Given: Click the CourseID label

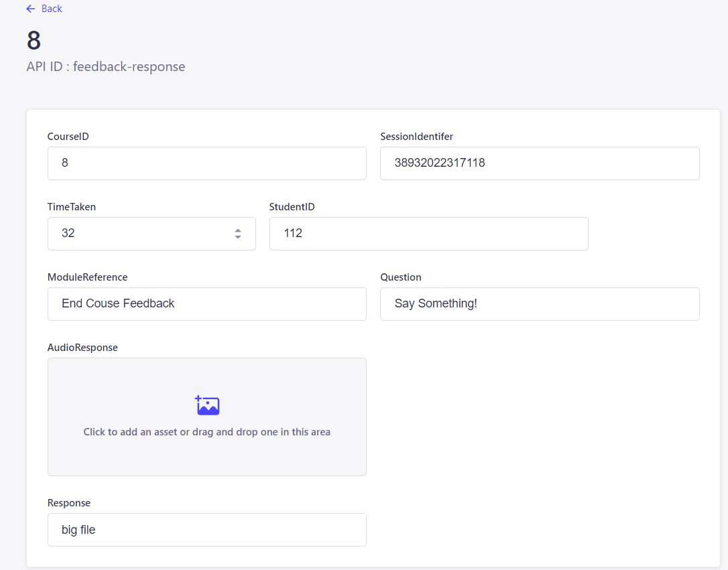Looking at the screenshot, I should (68, 137).
